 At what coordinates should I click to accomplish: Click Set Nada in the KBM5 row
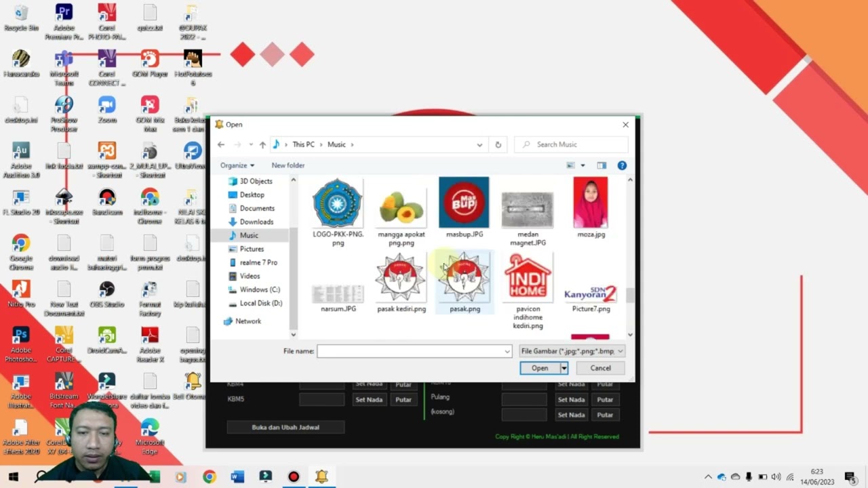pyautogui.click(x=369, y=399)
